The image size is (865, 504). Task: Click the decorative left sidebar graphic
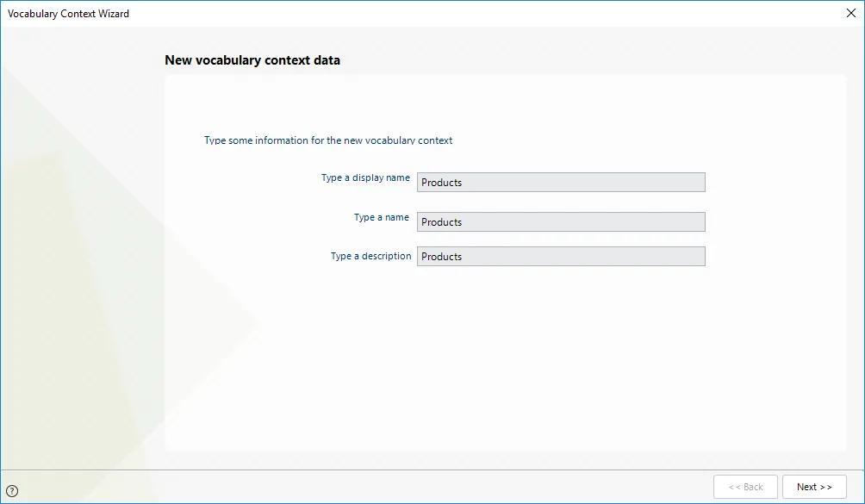click(83, 248)
